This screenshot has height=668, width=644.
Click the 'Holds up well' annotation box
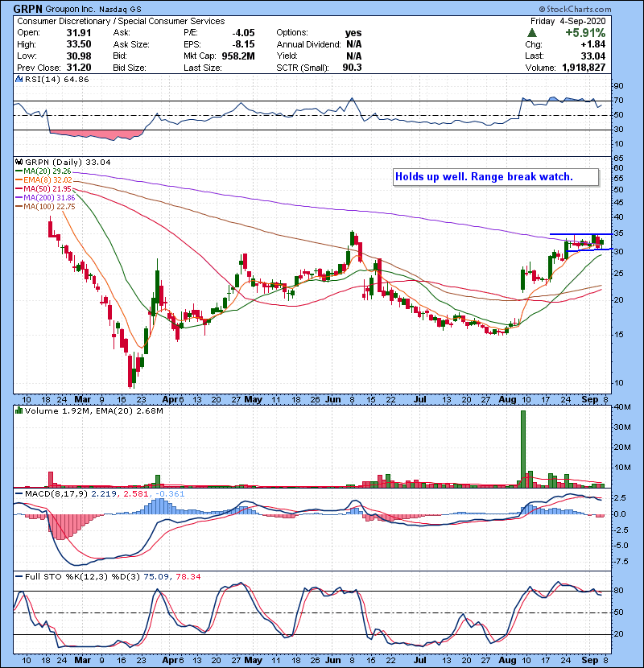click(x=495, y=177)
